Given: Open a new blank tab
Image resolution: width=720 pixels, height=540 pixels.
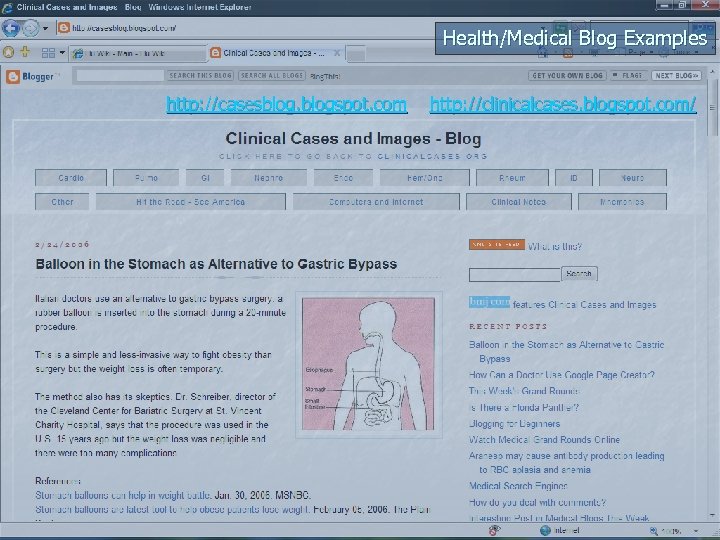Looking at the screenshot, I should [356, 54].
